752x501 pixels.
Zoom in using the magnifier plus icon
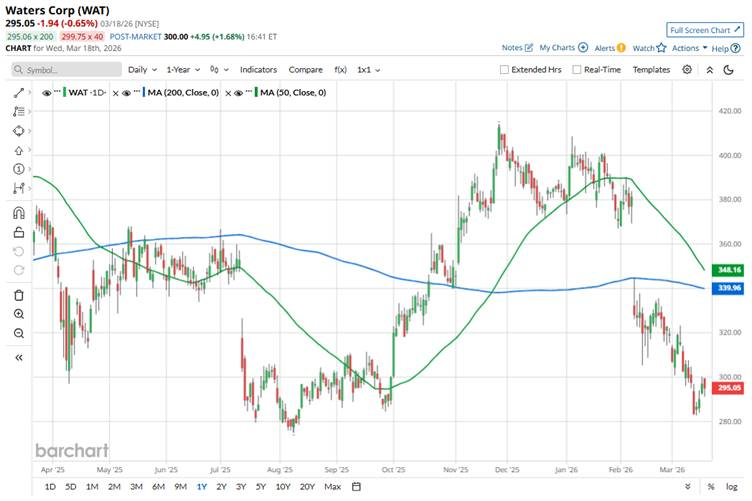(x=19, y=314)
